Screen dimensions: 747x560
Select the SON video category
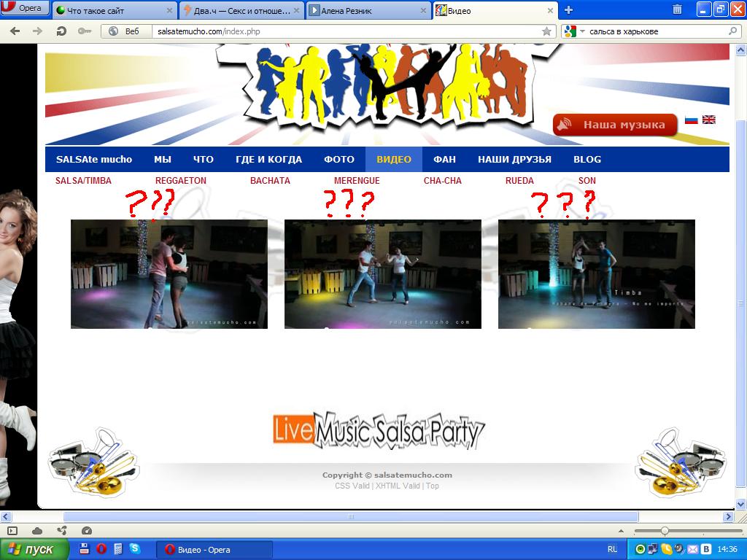click(587, 181)
